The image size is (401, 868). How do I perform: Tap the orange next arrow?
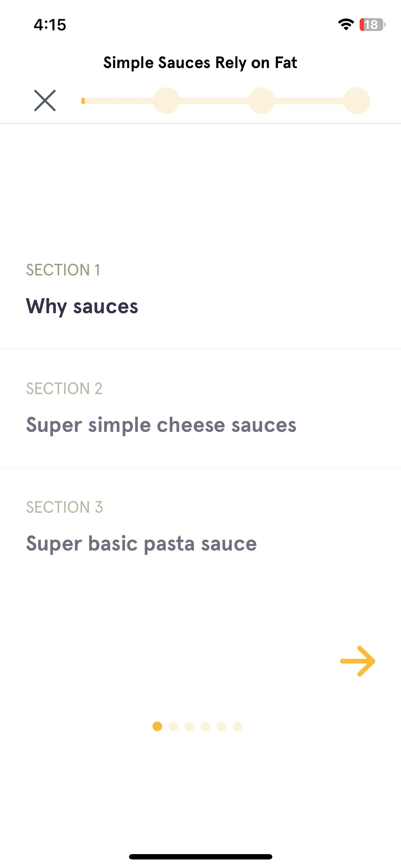click(x=358, y=661)
